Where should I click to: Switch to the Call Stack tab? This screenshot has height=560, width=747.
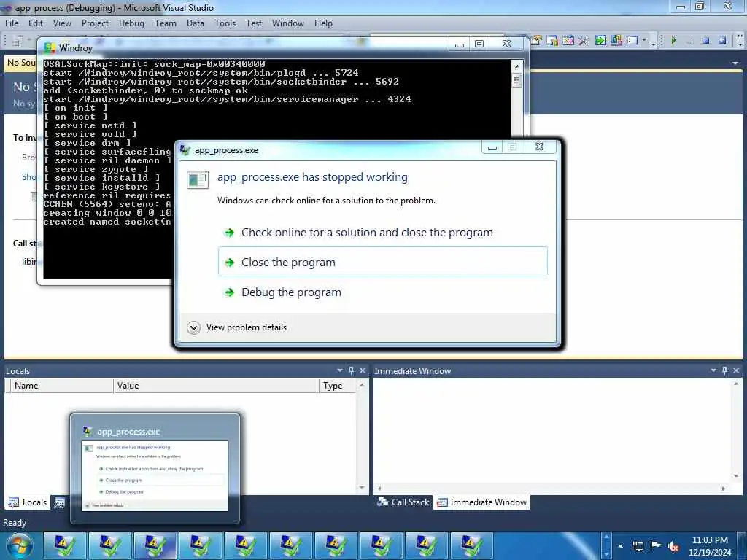click(x=403, y=502)
